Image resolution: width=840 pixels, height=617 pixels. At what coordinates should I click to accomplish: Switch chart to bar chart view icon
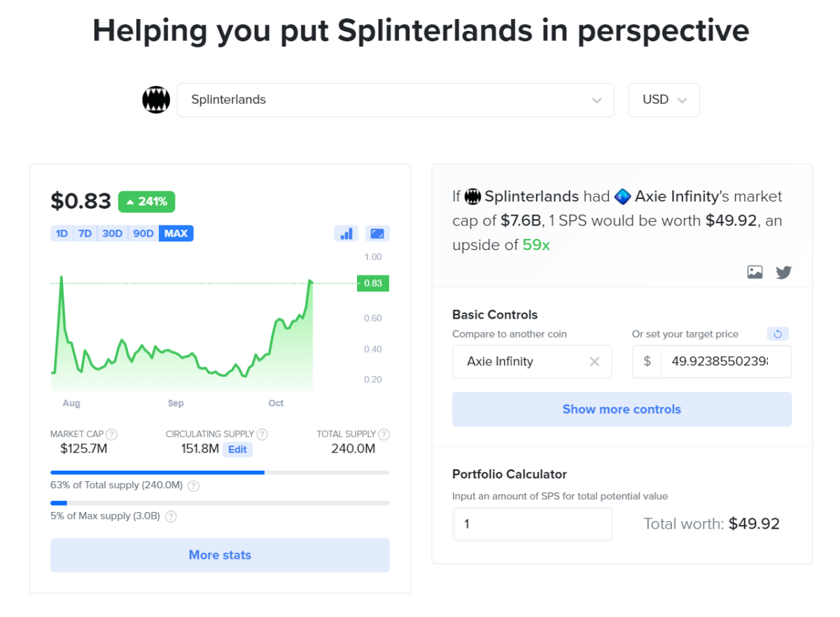[346, 234]
